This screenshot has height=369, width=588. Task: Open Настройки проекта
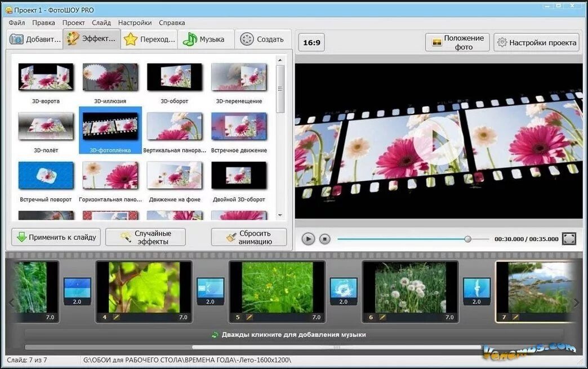[x=536, y=42]
